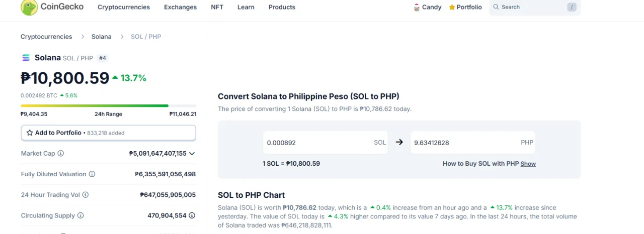This screenshot has height=234, width=644.
Task: Click info icon beside 470,904,554 value
Action: coord(192,215)
